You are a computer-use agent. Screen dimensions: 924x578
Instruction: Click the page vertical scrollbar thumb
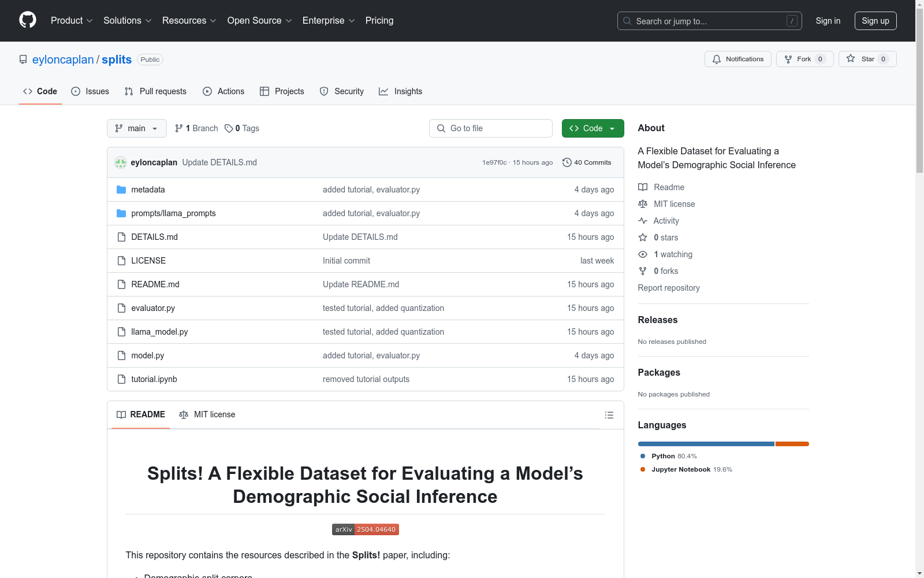tap(919, 90)
